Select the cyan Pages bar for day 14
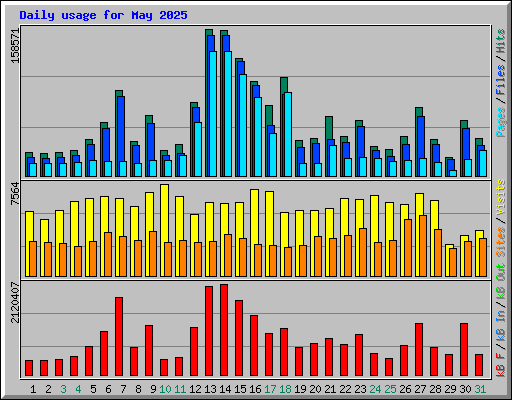The image size is (512, 400). point(228,114)
